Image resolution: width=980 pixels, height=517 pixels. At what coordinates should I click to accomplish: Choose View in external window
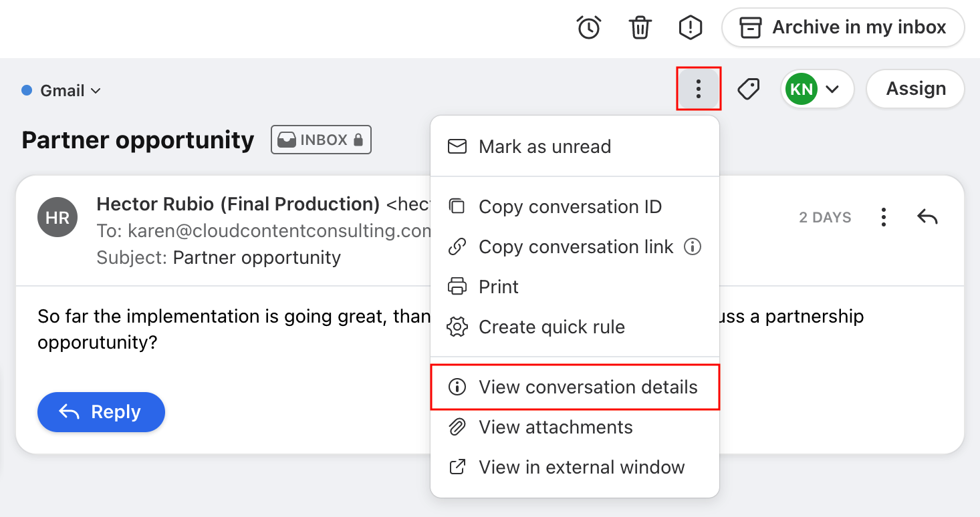(582, 468)
